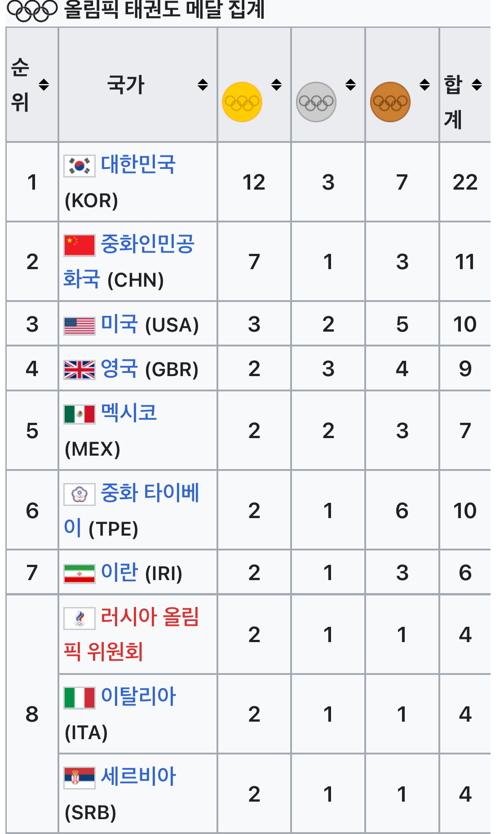The width and height of the screenshot is (504, 834).
Task: Click the sort arrows beside the silver medal header
Action: pyautogui.click(x=350, y=84)
